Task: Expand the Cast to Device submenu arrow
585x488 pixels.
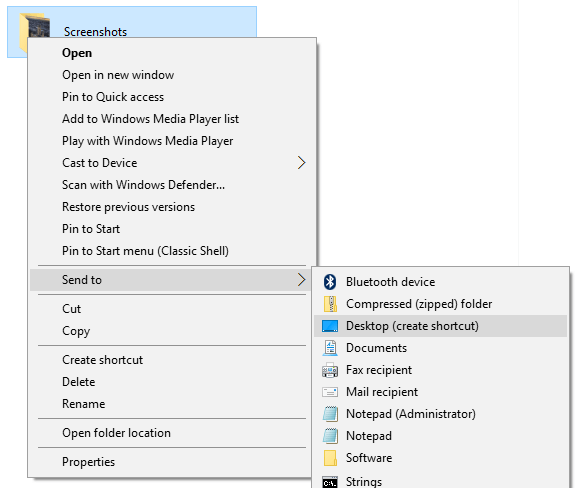Action: pyautogui.click(x=301, y=163)
